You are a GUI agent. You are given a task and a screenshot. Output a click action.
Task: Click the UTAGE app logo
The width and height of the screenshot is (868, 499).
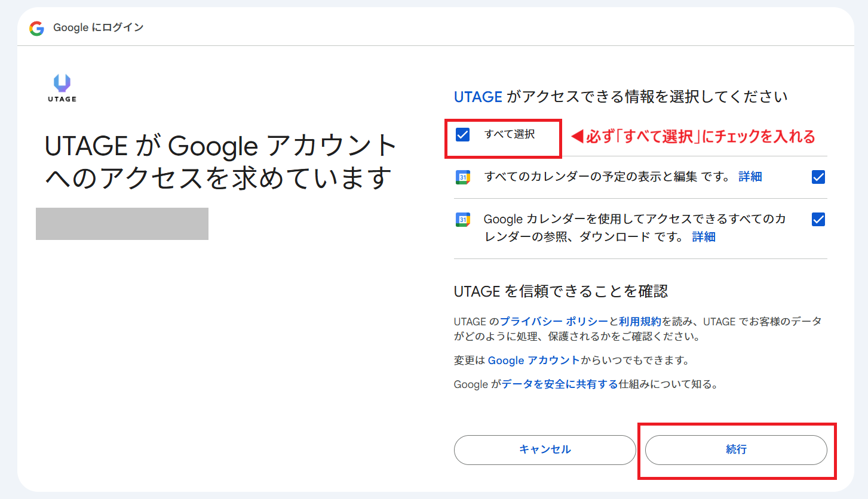(x=62, y=88)
